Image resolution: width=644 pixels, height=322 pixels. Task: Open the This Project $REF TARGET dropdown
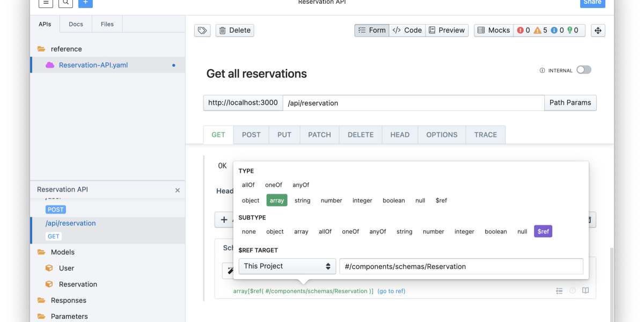[x=287, y=266]
